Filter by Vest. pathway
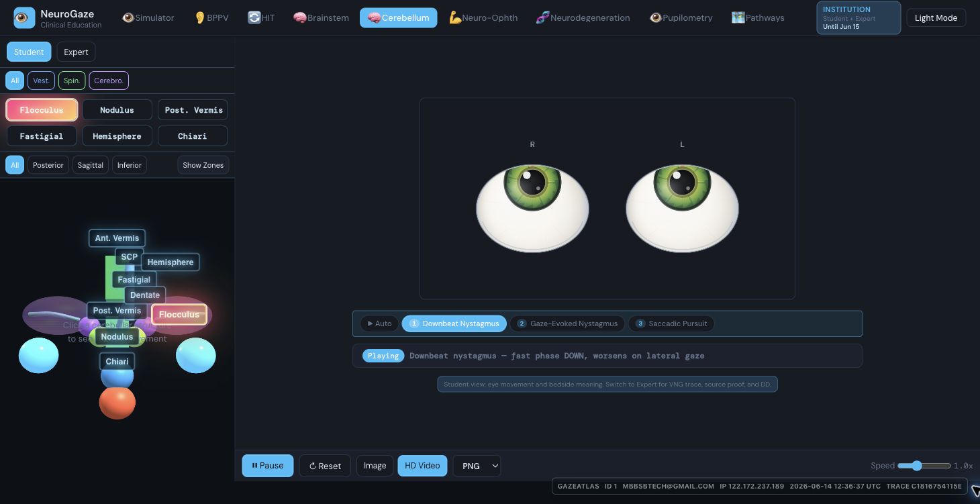This screenshot has width=980, height=504. 41,81
